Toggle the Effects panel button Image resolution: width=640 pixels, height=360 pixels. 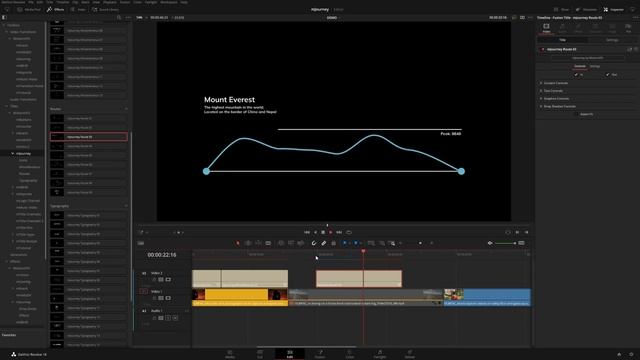(56, 9)
